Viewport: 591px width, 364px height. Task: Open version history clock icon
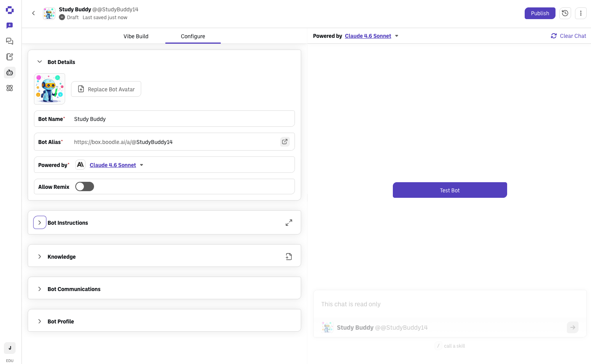[x=565, y=13]
